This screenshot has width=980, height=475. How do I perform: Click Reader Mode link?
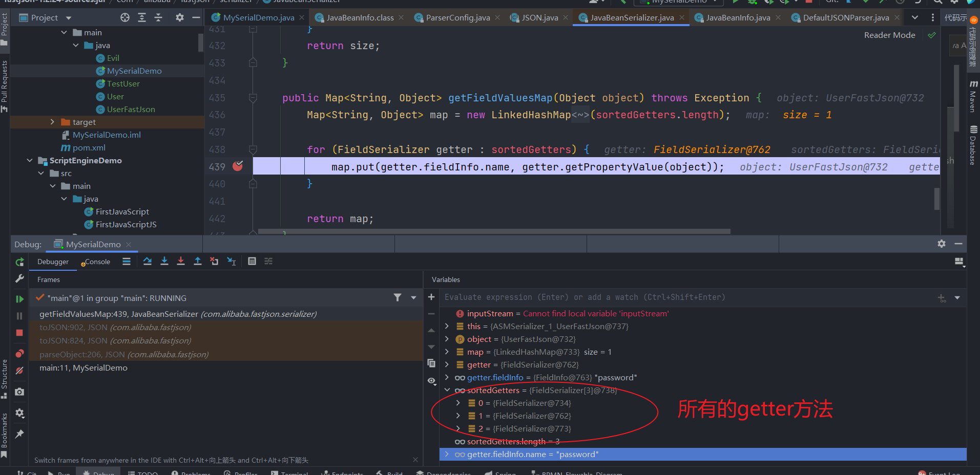(889, 35)
